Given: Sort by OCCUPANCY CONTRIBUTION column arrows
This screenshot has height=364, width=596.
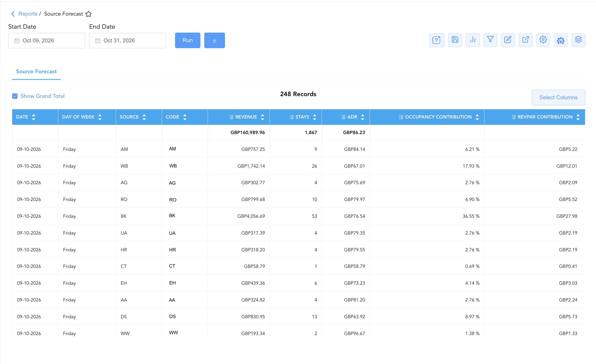Looking at the screenshot, I should pyautogui.click(x=477, y=117).
